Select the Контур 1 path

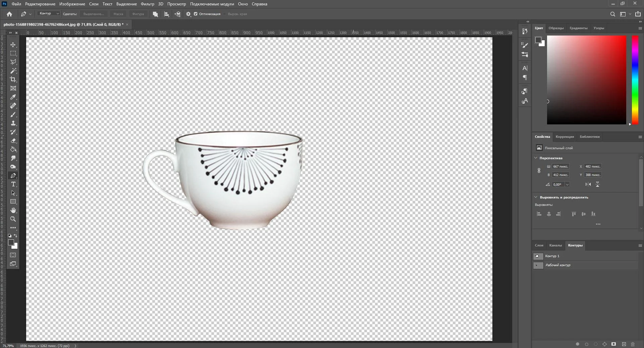[552, 256]
